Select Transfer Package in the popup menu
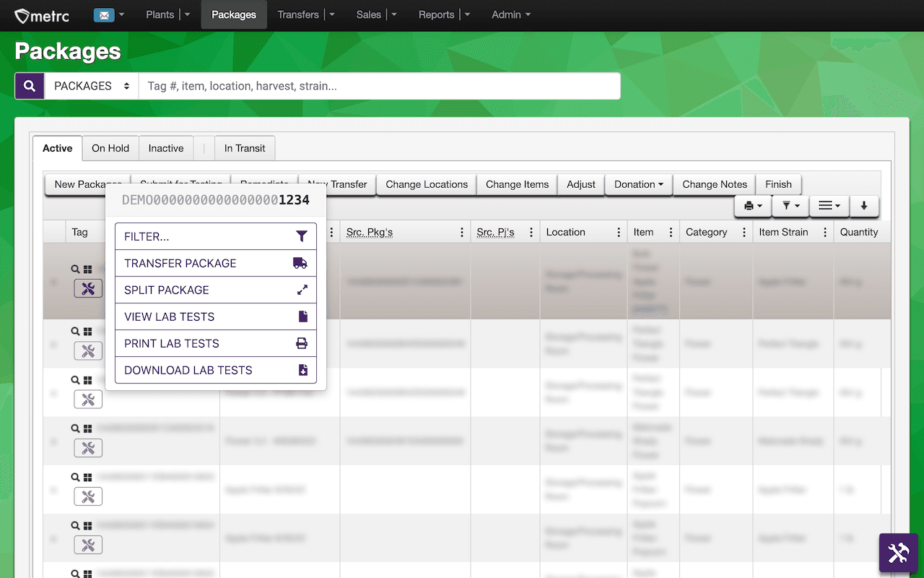 click(x=216, y=263)
